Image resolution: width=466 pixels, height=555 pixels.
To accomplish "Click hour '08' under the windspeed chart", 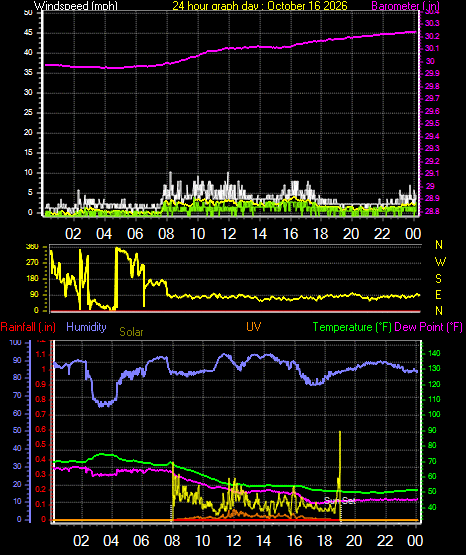I will [166, 234].
